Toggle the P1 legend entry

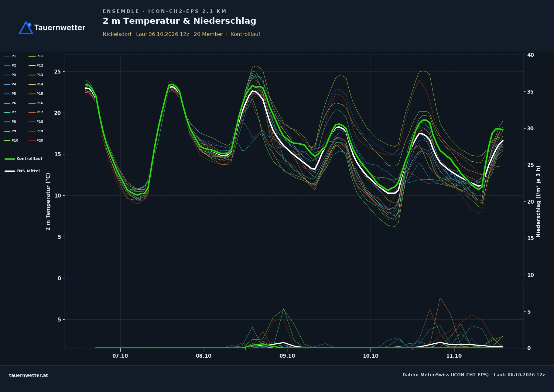(x=10, y=56)
